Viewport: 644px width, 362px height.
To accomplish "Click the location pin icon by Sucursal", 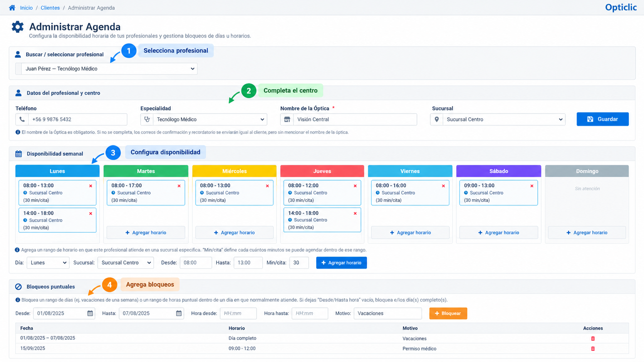I will [x=436, y=119].
